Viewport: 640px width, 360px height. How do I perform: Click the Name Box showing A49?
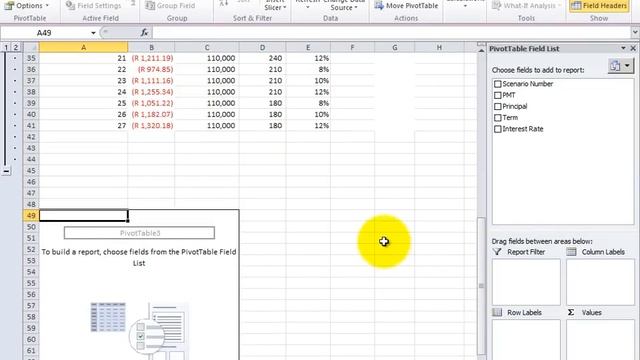pyautogui.click(x=44, y=33)
